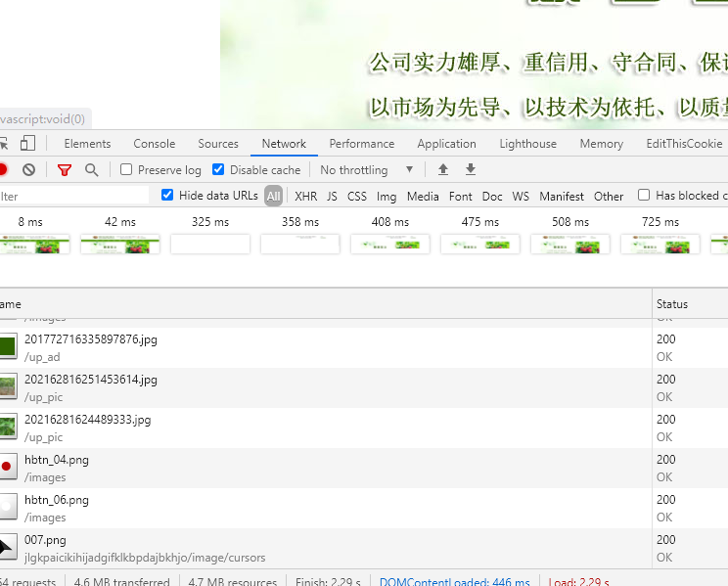Viewport: 728px width, 586px height.
Task: Uncheck the Disable cache checkbox
Action: (x=218, y=170)
